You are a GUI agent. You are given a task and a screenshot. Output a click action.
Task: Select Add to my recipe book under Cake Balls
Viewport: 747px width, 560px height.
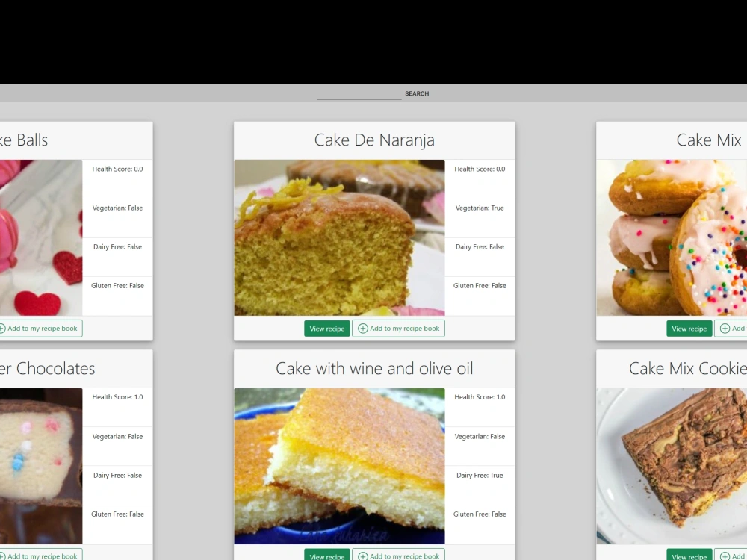click(41, 328)
